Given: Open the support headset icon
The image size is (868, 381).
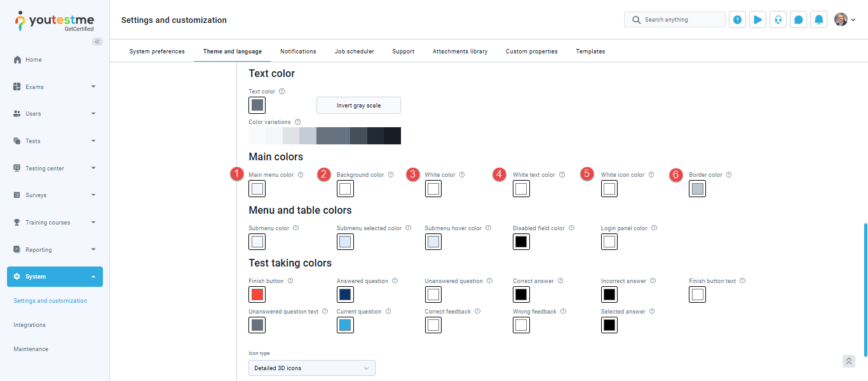Looking at the screenshot, I should pos(778,20).
